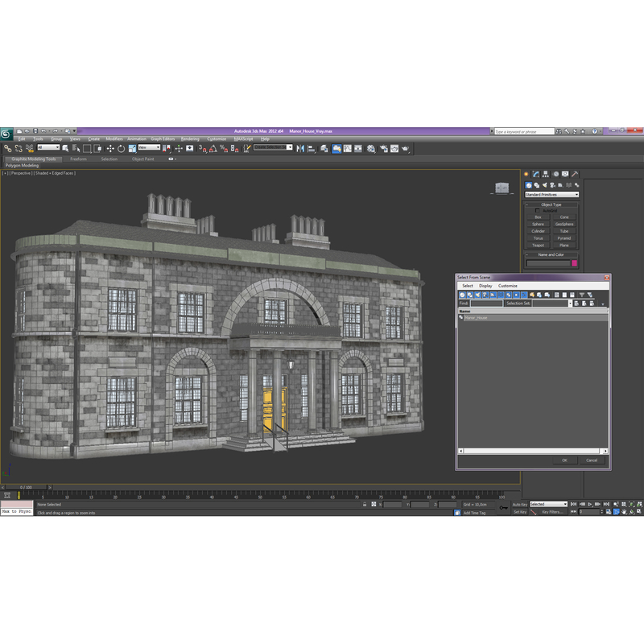Viewport: 644px width, 644px height.
Task: Open the Standard Primitives dropdown
Action: (x=577, y=194)
